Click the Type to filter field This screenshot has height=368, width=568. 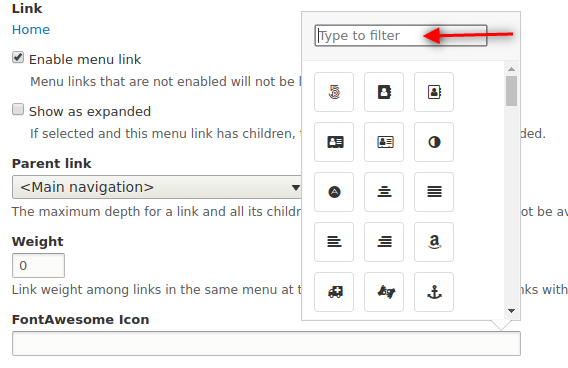click(x=401, y=35)
